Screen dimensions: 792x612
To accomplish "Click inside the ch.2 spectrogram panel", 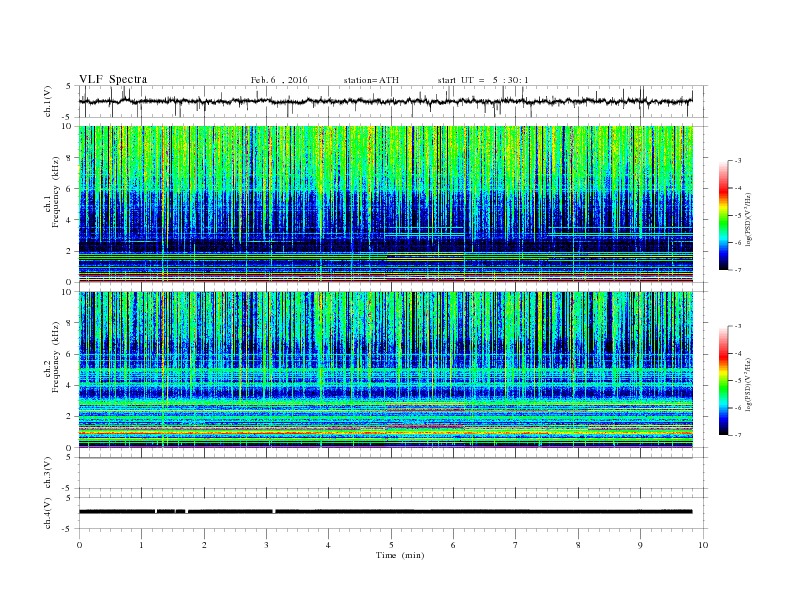I will [x=385, y=370].
